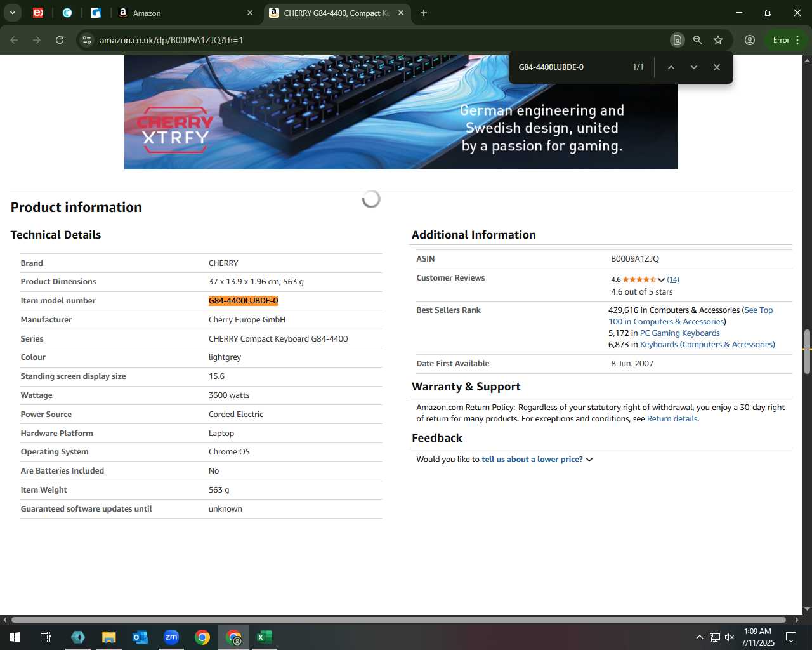Click the find-in-page icon in address bar

coord(678,40)
